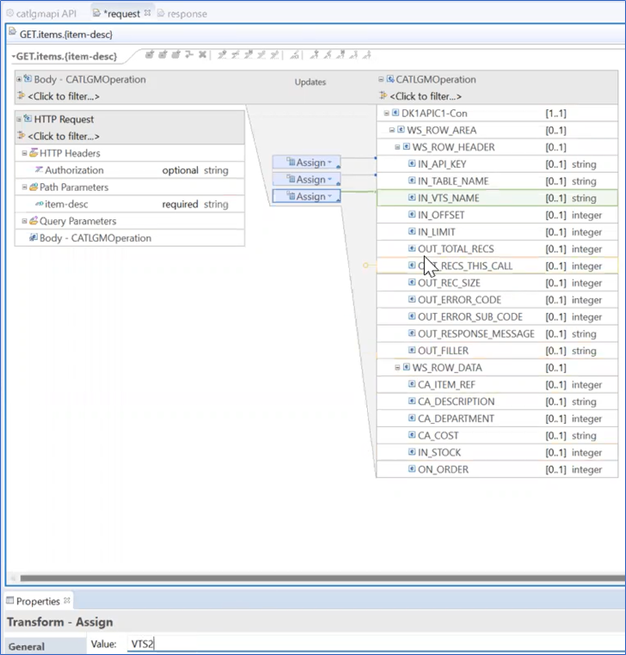Select the Assign transform for IN_TABLE_NAME
Image resolution: width=626 pixels, height=655 pixels.
pos(306,179)
